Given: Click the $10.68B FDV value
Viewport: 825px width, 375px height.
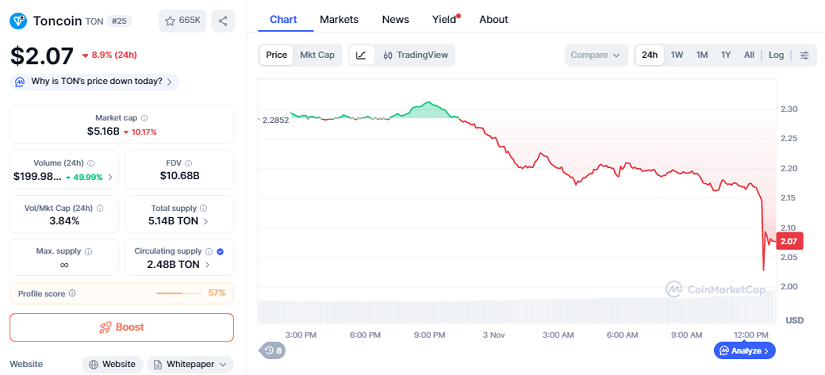Looking at the screenshot, I should pos(179,176).
